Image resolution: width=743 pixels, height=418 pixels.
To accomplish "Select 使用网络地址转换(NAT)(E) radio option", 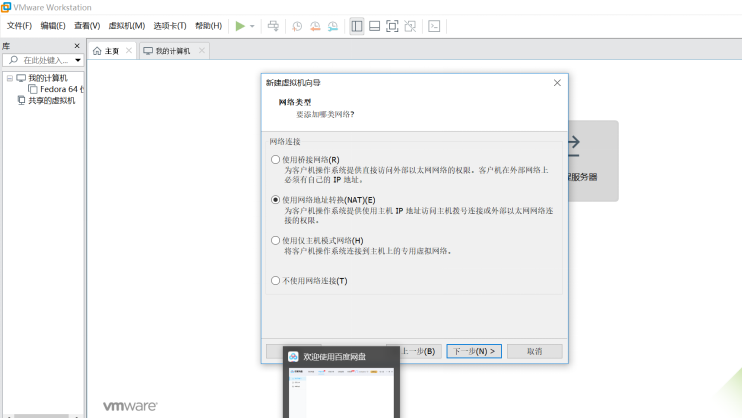I will (275, 200).
